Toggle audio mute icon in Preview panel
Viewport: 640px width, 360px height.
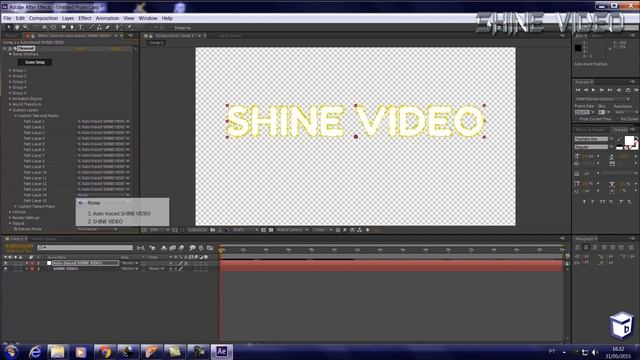(619, 90)
